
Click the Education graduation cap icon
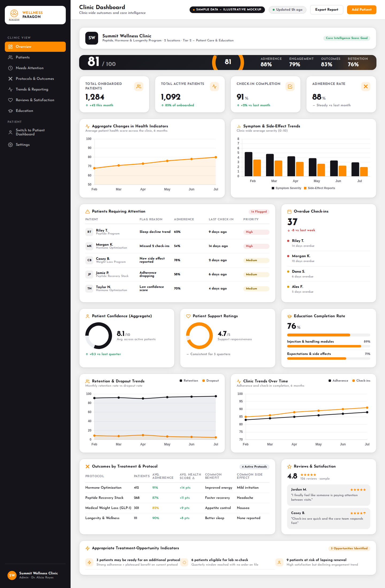(10, 111)
